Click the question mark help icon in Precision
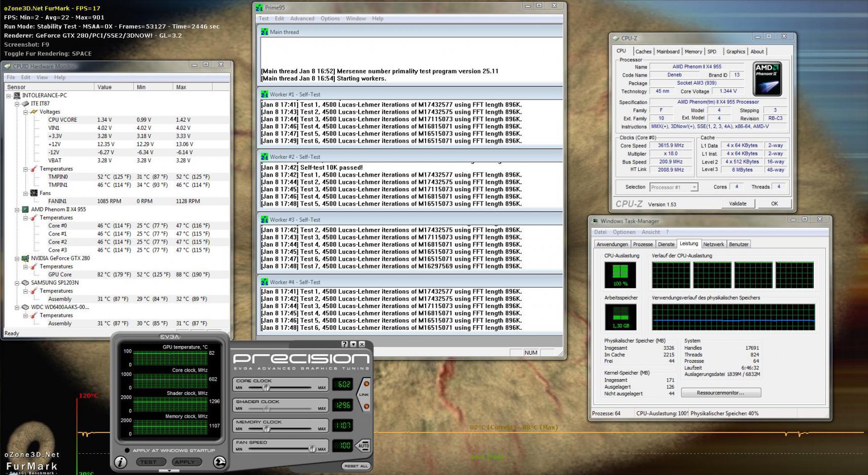 coord(345,344)
